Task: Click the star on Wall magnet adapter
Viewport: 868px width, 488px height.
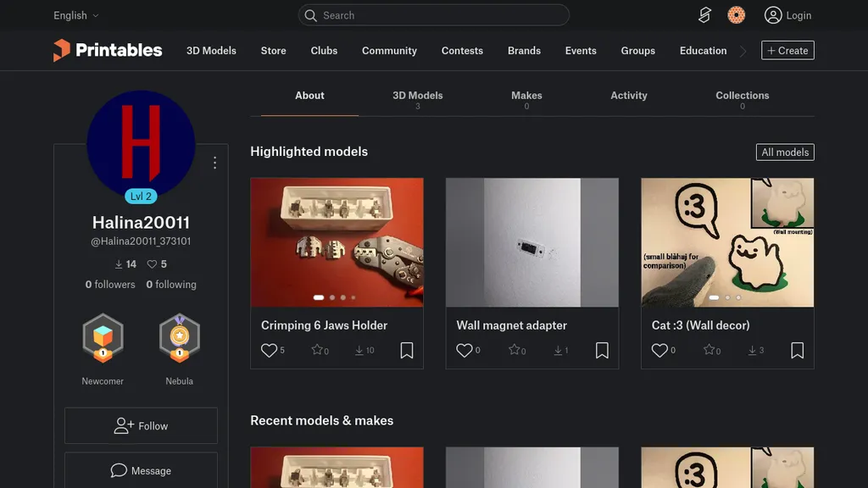Action: (x=515, y=350)
